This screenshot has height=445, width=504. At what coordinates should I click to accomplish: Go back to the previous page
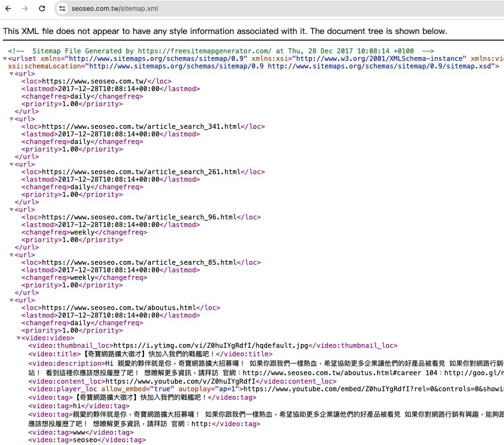click(8, 8)
